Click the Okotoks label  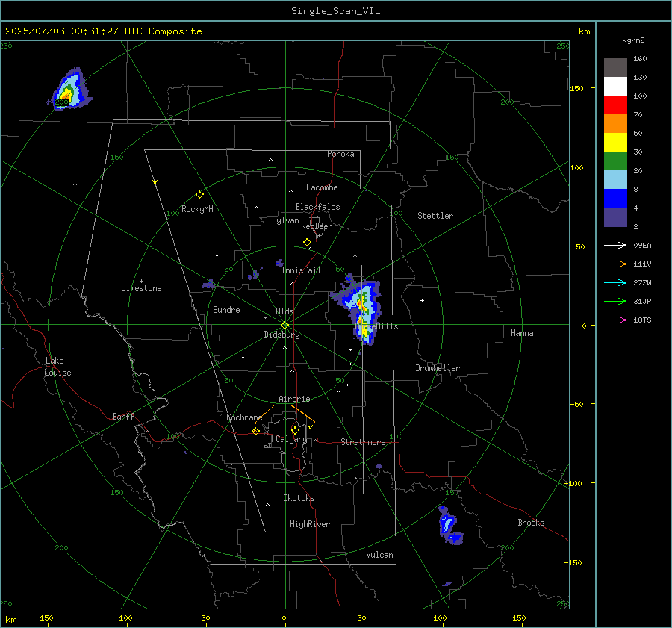[x=299, y=498]
